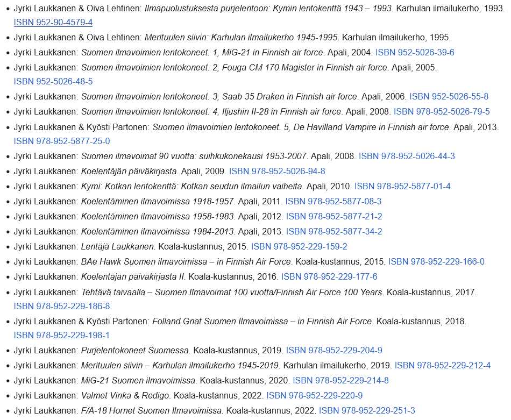Open ISBN 978-952-5877-25-0 link
This screenshot has height=420, width=511.
(62, 141)
